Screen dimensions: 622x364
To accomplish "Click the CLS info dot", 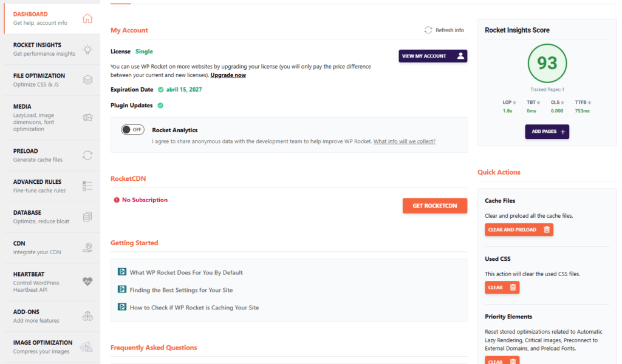I will tap(562, 103).
